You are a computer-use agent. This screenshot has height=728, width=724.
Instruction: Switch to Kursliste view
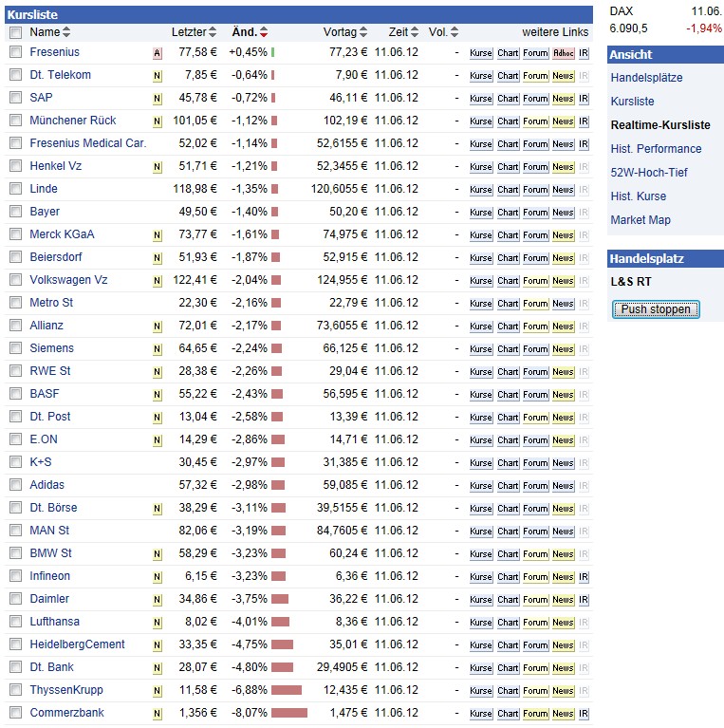pos(632,102)
